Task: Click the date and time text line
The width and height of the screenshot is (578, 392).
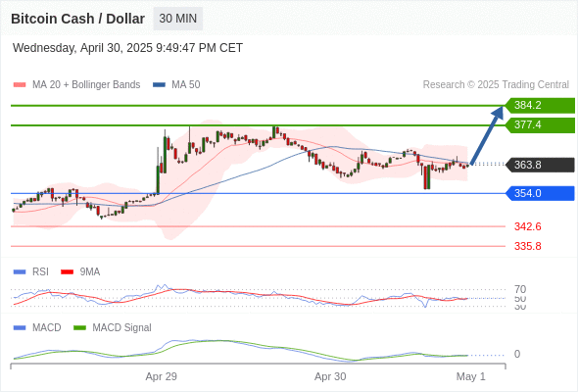Action: [x=127, y=48]
